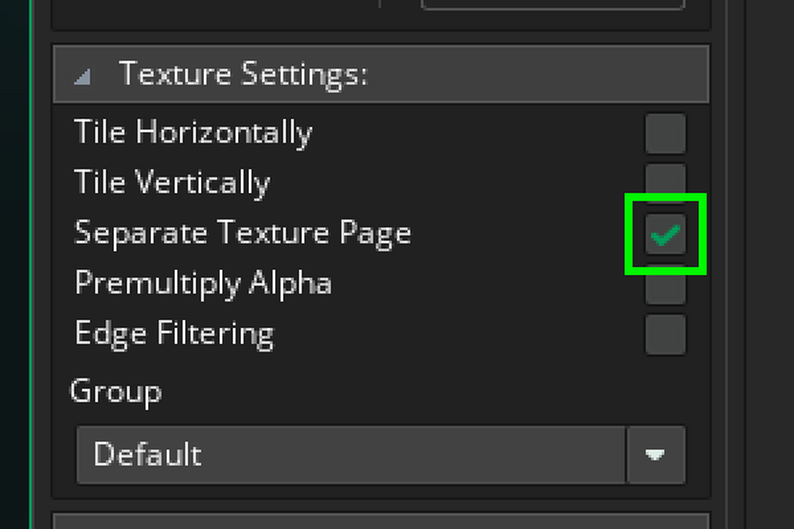Viewport: 794px width, 529px height.
Task: Toggle the Edge Filtering checkbox
Action: click(x=665, y=334)
